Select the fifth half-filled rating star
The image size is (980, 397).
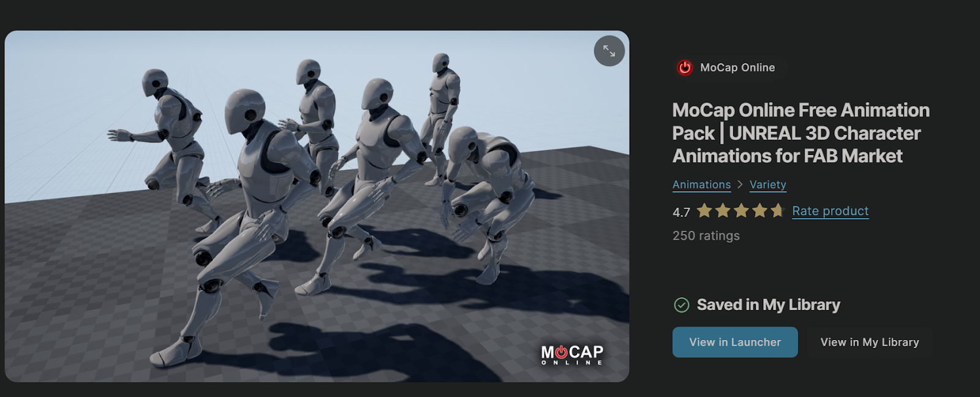point(778,211)
